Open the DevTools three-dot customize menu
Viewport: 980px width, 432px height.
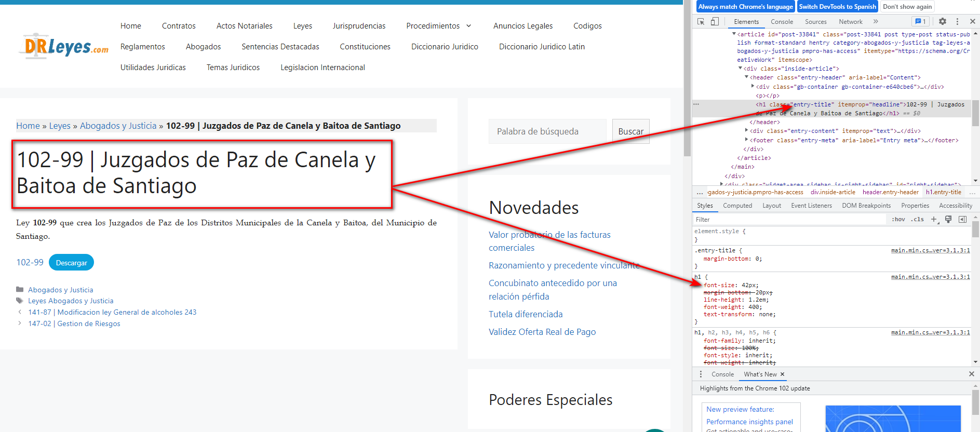957,21
